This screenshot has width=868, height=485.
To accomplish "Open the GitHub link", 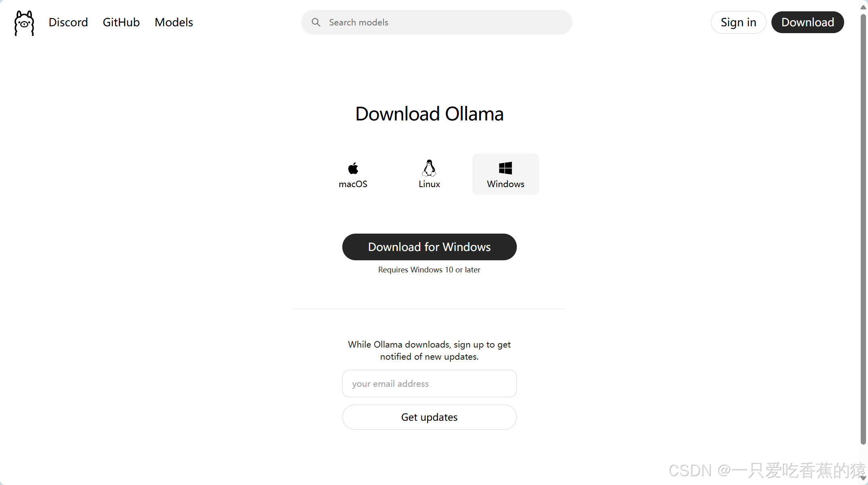I will [x=121, y=22].
